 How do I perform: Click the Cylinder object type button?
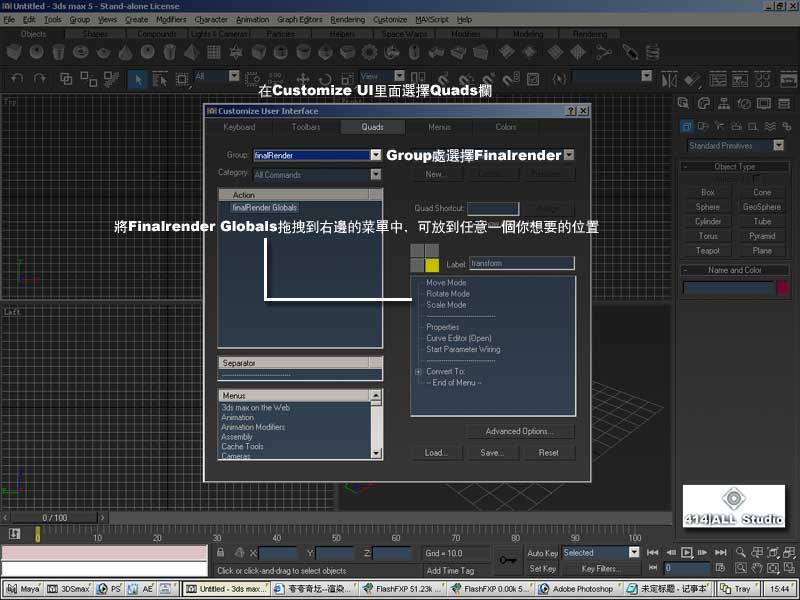coord(708,221)
